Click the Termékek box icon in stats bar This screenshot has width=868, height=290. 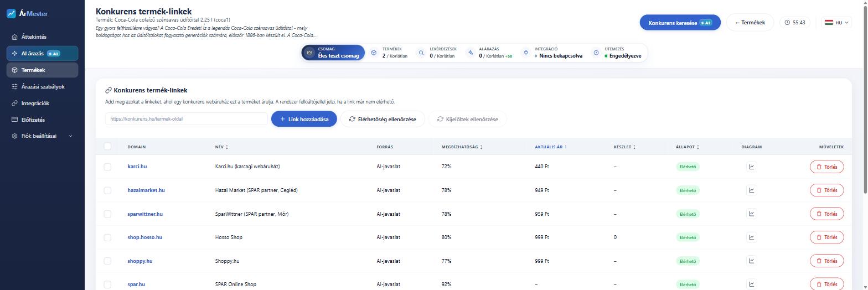tap(374, 53)
